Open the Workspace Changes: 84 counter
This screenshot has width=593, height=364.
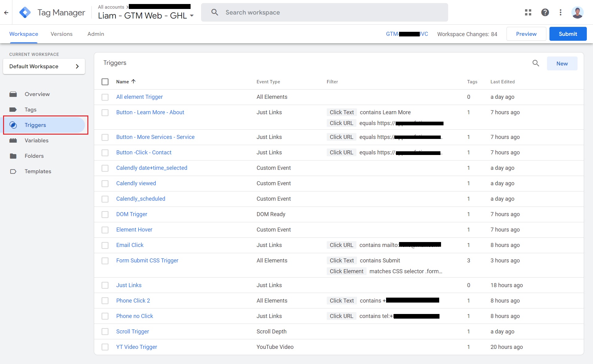click(467, 34)
